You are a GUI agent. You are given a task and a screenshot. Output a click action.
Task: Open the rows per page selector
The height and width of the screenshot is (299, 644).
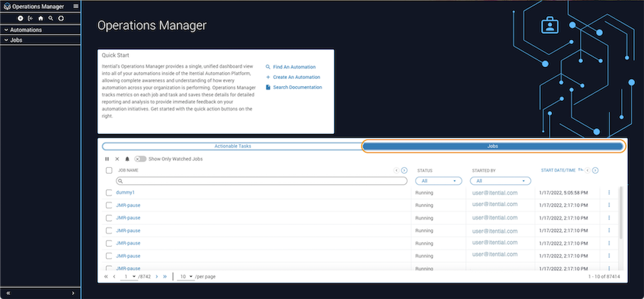pyautogui.click(x=187, y=276)
